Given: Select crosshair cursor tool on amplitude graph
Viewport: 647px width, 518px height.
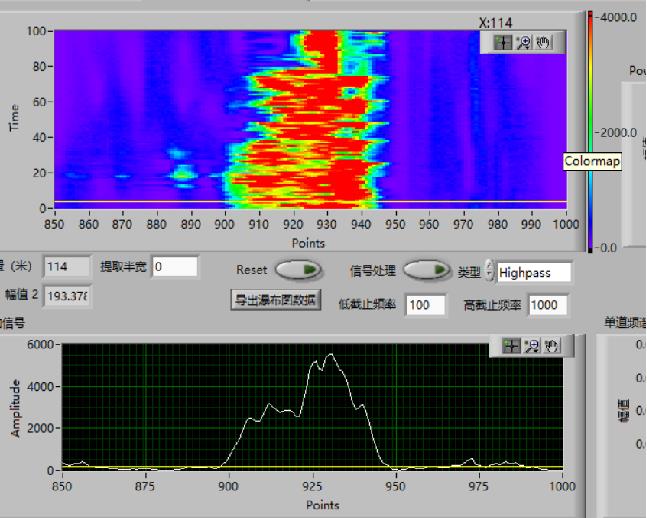Looking at the screenshot, I should (511, 346).
